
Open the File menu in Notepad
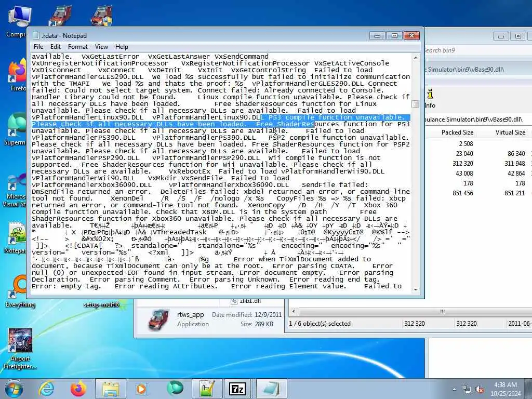click(38, 47)
